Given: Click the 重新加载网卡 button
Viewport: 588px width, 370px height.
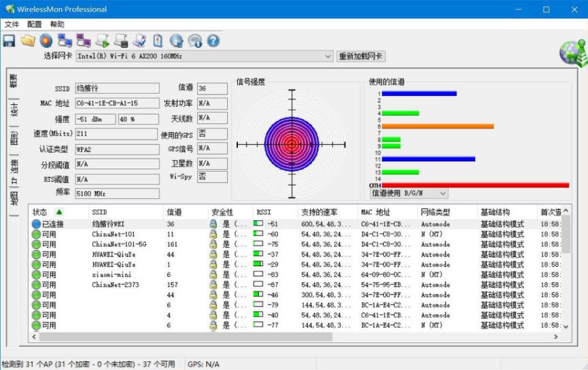Looking at the screenshot, I should point(360,56).
